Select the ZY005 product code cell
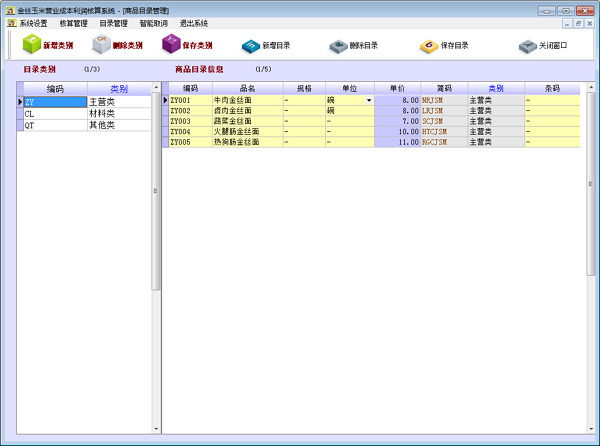The height and width of the screenshot is (446, 600). coord(190,142)
